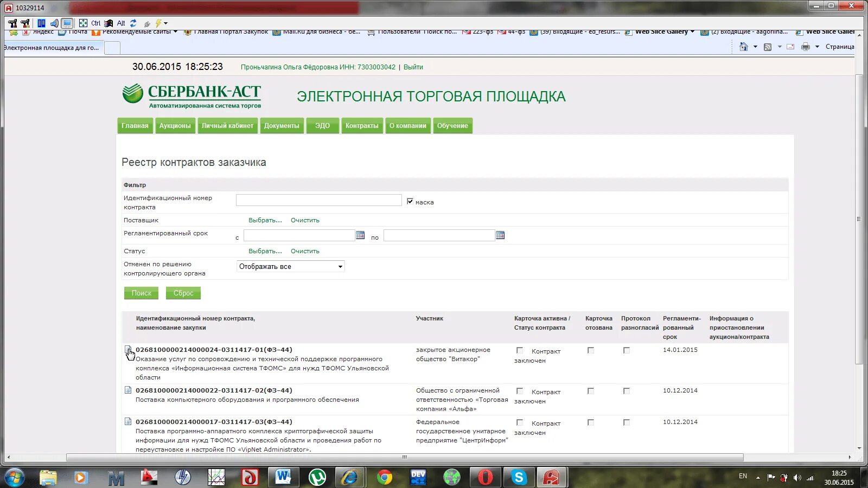This screenshot has height=488, width=868.
Task: Open the О компании tab
Action: 408,126
